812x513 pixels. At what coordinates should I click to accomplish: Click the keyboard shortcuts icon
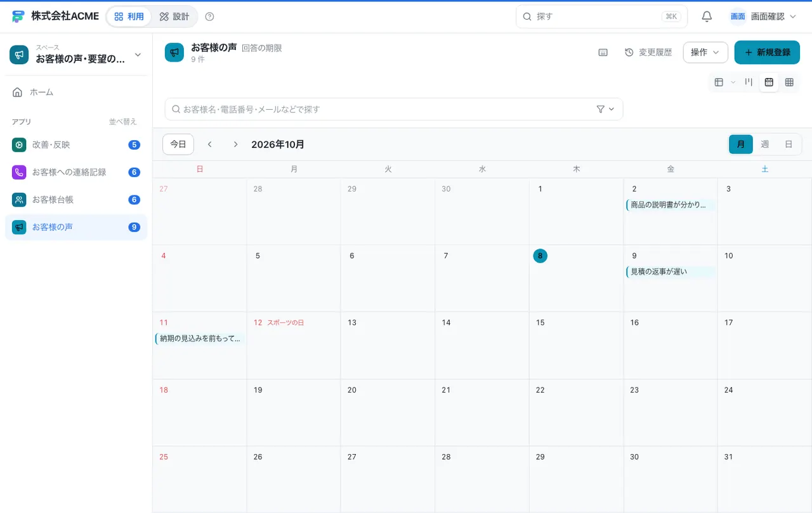(603, 53)
